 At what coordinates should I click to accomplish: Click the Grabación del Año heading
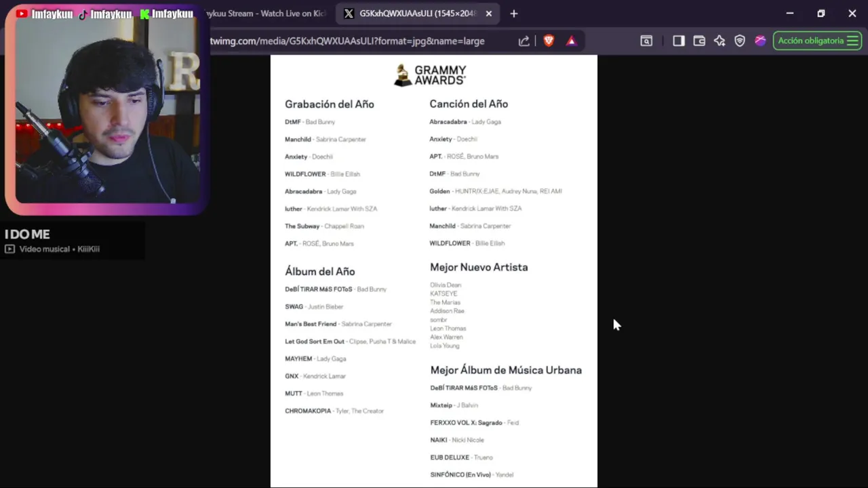click(x=329, y=104)
